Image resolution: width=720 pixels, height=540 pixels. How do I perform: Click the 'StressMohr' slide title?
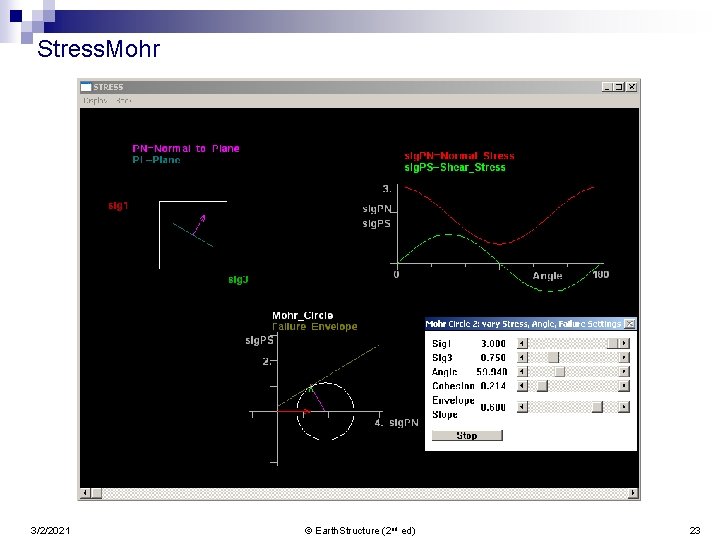pos(99,49)
